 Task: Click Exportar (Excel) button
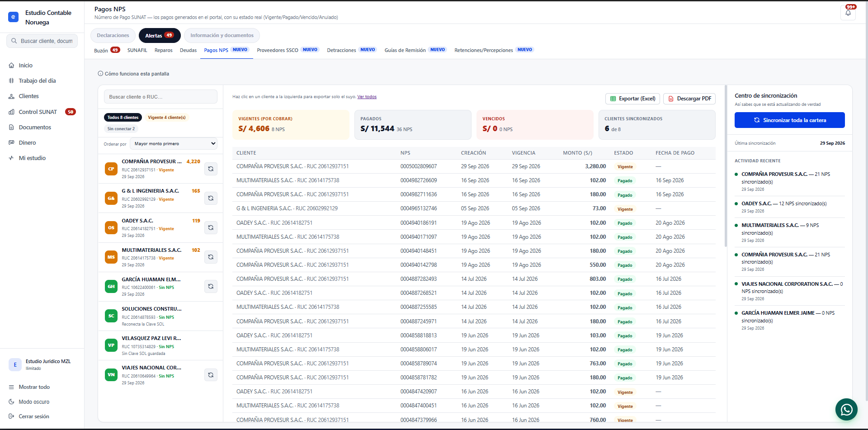tap(633, 99)
